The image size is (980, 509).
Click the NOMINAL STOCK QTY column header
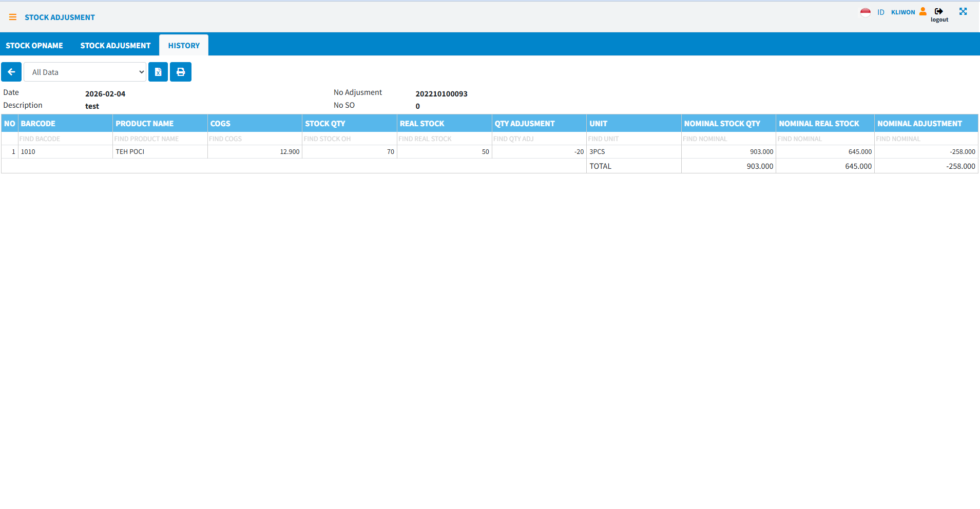(x=728, y=124)
